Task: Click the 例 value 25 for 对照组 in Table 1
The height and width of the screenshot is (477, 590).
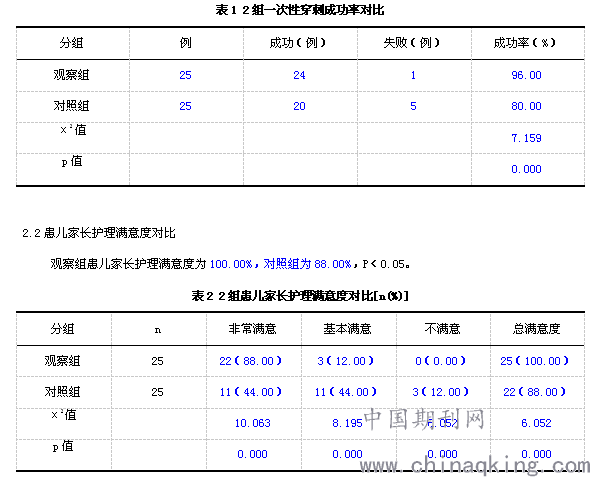Action: [x=186, y=106]
